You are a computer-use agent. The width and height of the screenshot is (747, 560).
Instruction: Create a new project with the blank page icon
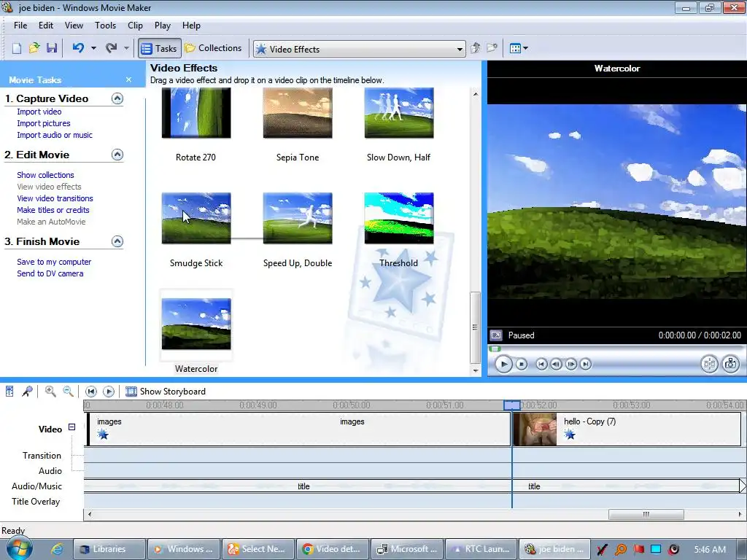[x=17, y=48]
